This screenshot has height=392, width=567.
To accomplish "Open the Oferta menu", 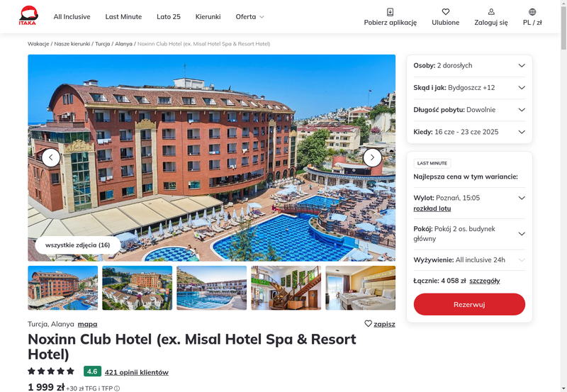I will (250, 16).
